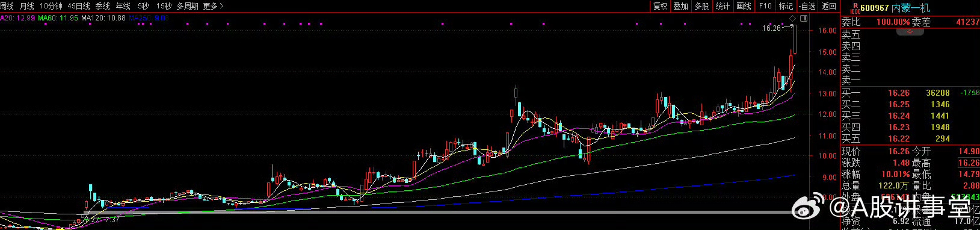
Task: Open the 更多 periods dropdown
Action: (x=213, y=6)
